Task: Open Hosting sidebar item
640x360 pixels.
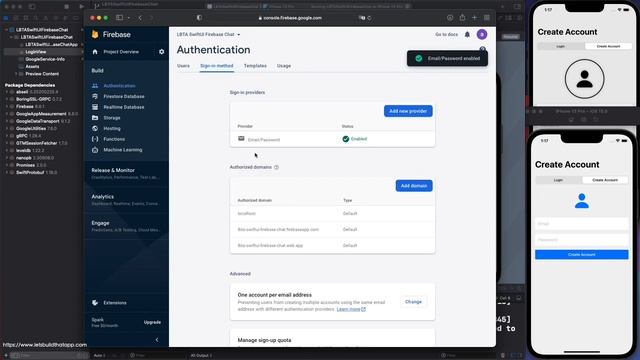Action: [112, 128]
